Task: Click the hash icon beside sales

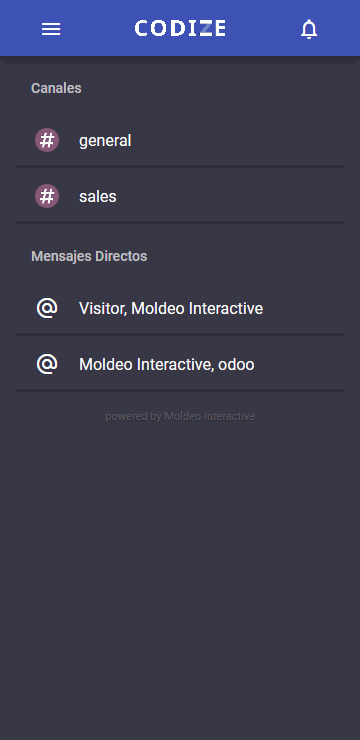Action: [47, 196]
